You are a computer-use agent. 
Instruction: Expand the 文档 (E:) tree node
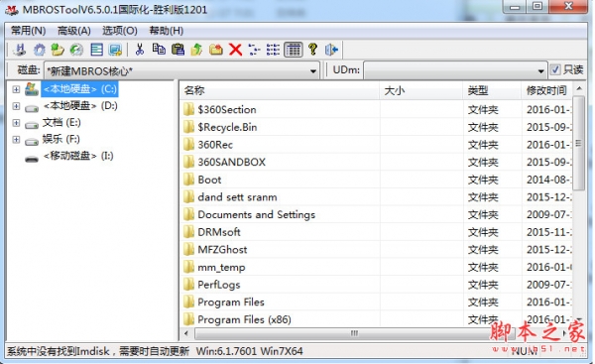[x=16, y=123]
